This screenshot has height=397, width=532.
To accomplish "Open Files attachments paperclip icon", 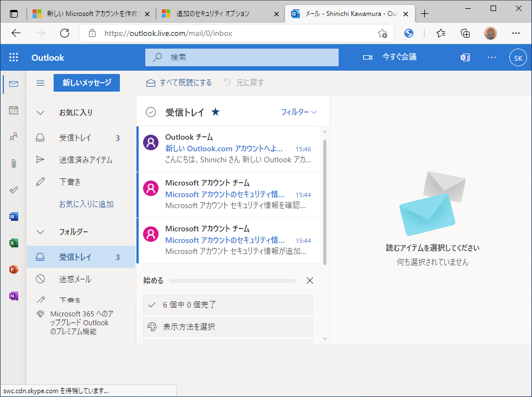I will click(x=14, y=163).
